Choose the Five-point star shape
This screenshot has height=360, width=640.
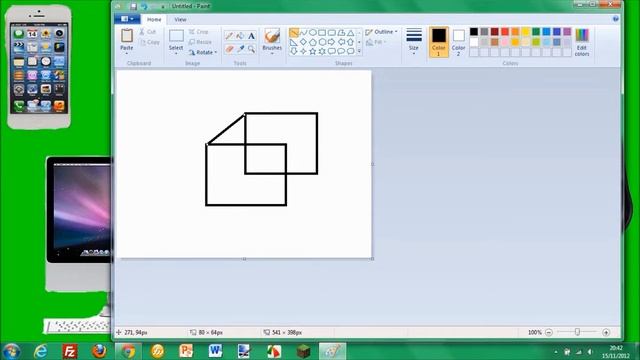pyautogui.click(x=313, y=51)
